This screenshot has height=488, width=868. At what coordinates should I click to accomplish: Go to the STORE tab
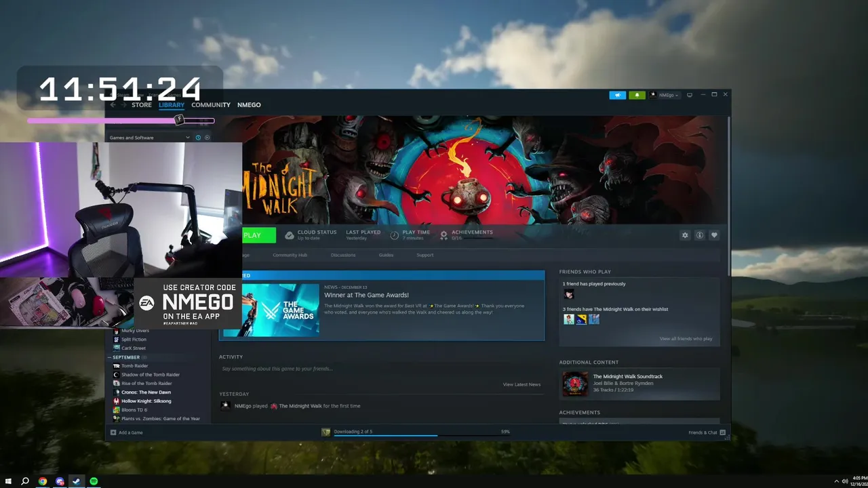(142, 105)
